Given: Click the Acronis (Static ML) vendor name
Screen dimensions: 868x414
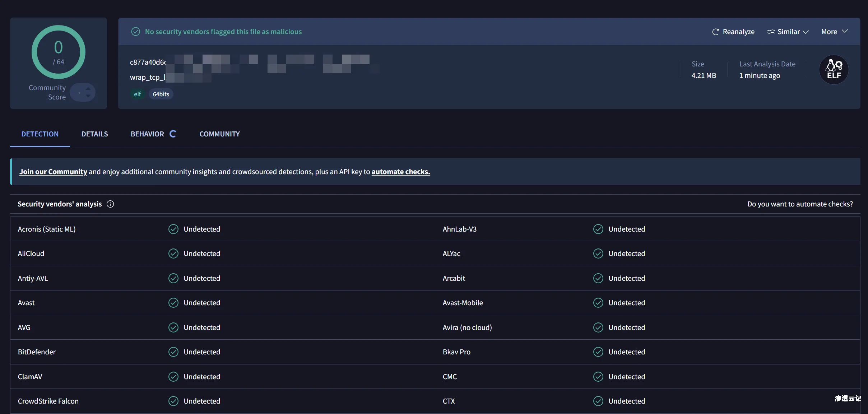Looking at the screenshot, I should point(47,229).
